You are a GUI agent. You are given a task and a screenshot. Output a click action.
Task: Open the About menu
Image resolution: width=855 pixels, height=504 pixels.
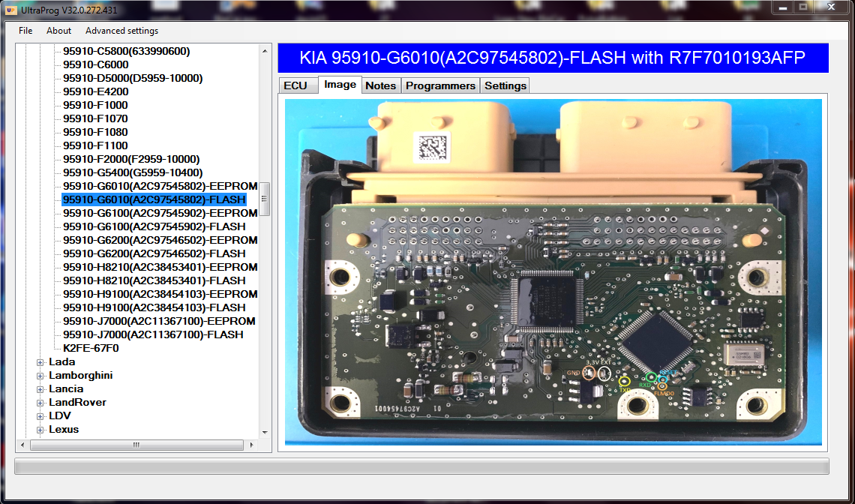click(59, 31)
